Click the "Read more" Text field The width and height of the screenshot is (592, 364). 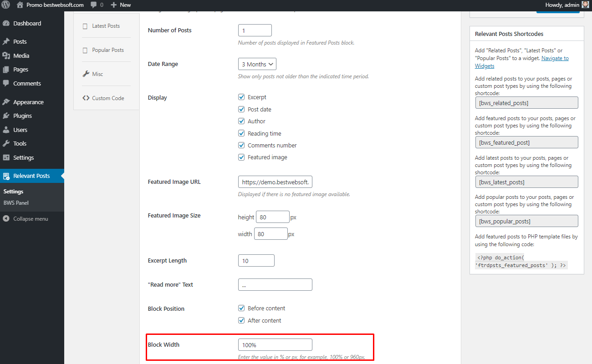click(275, 284)
